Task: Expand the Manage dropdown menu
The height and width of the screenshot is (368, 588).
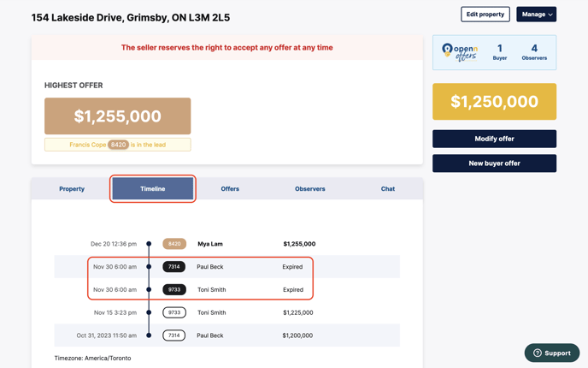Action: pyautogui.click(x=536, y=15)
